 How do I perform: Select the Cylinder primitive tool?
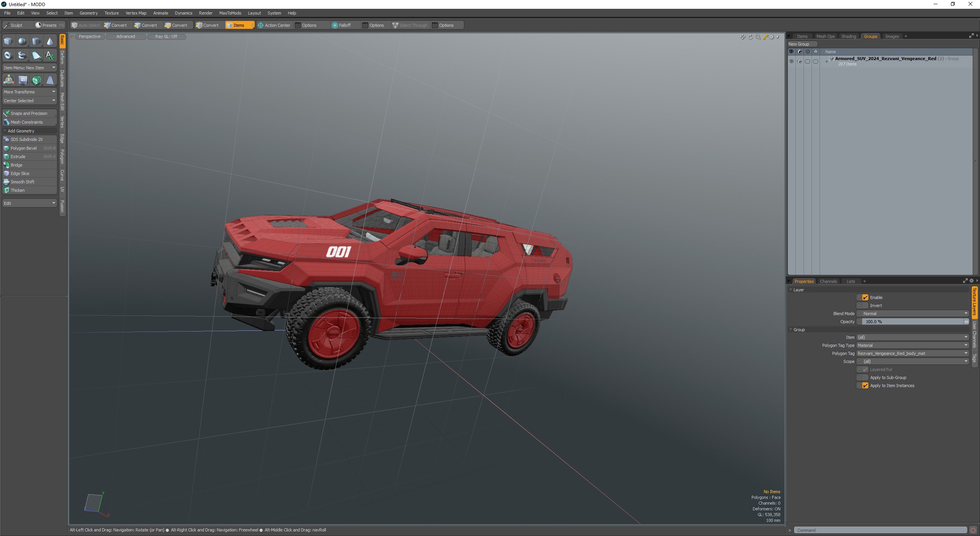[x=36, y=41]
